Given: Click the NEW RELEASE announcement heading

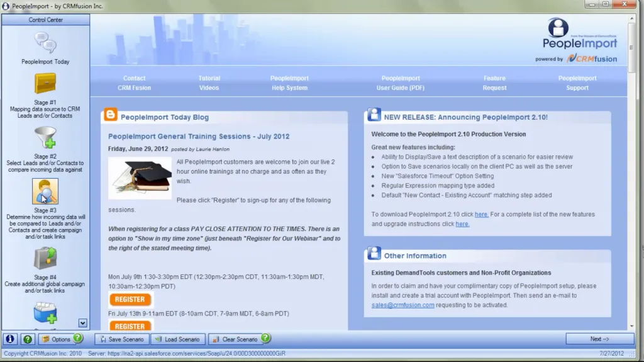Looking at the screenshot, I should tap(466, 117).
